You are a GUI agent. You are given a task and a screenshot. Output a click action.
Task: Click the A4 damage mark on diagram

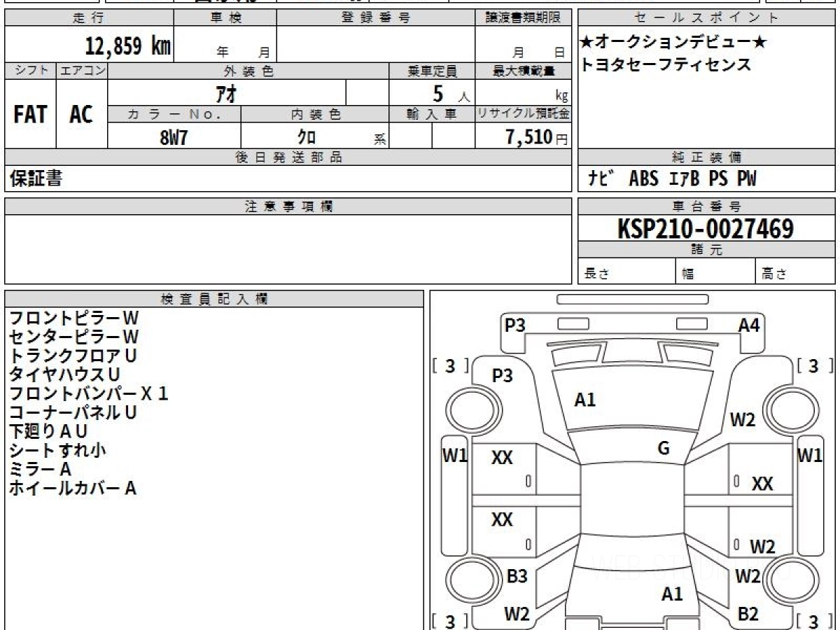[749, 325]
